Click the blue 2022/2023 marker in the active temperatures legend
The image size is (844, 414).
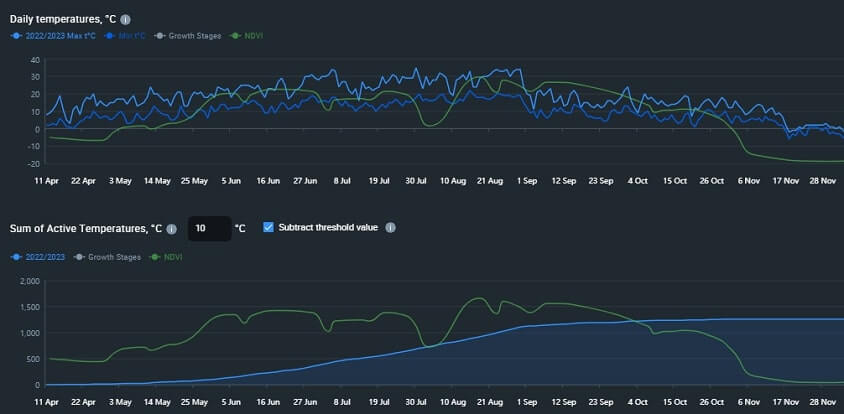(16, 257)
